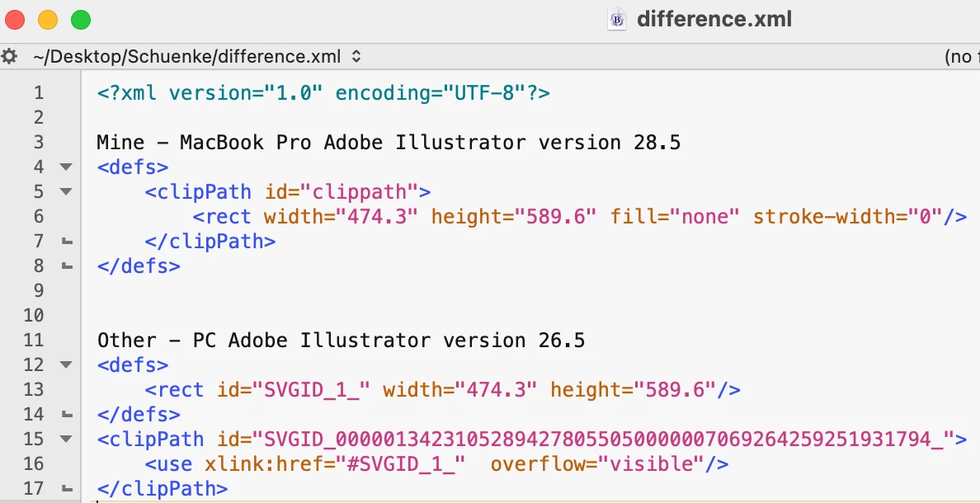Open the '(no' function popup at right of navigation bar
Image resolution: width=980 pixels, height=503 pixels.
click(961, 57)
